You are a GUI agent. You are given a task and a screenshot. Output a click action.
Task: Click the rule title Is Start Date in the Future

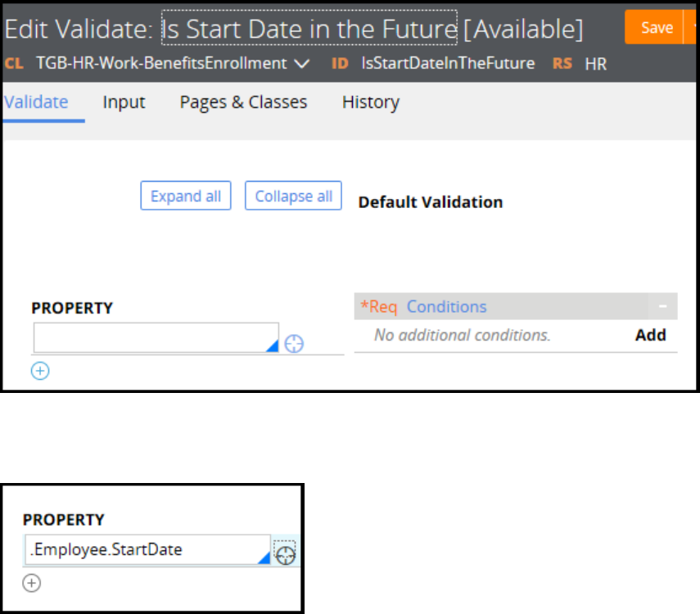tap(309, 29)
